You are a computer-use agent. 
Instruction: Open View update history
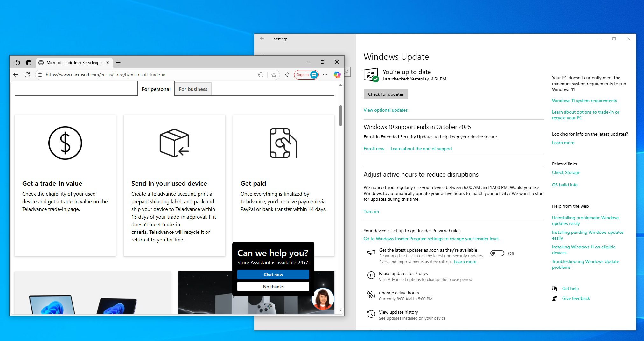coord(398,312)
